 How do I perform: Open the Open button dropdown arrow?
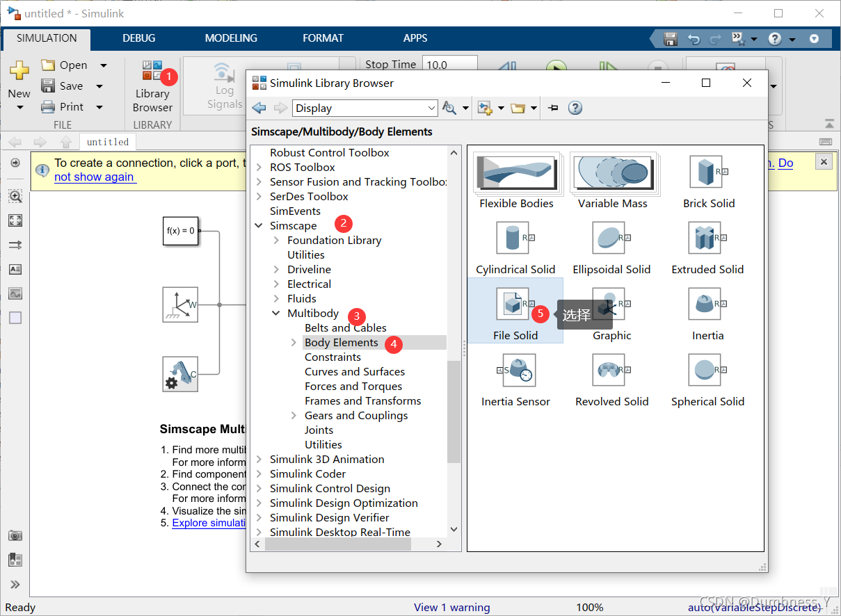(104, 65)
